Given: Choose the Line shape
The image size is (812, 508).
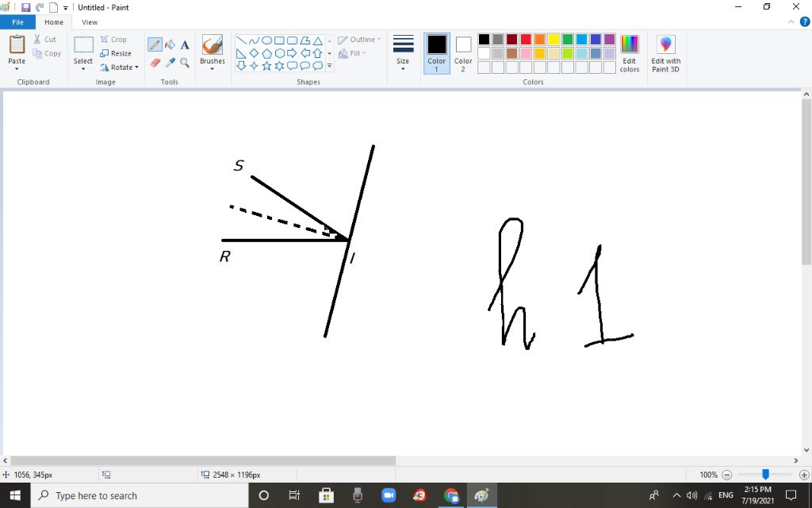Looking at the screenshot, I should pyautogui.click(x=241, y=40).
